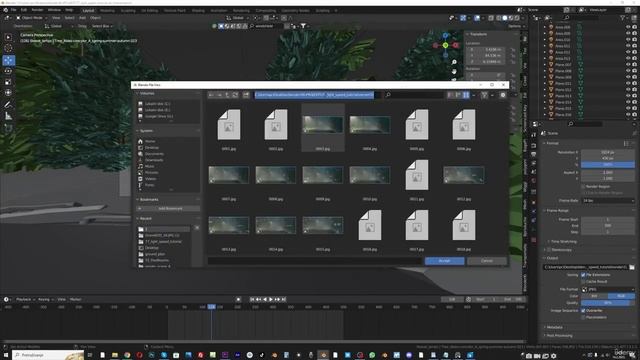Hide Area.008 in outliner

pos(628,27)
